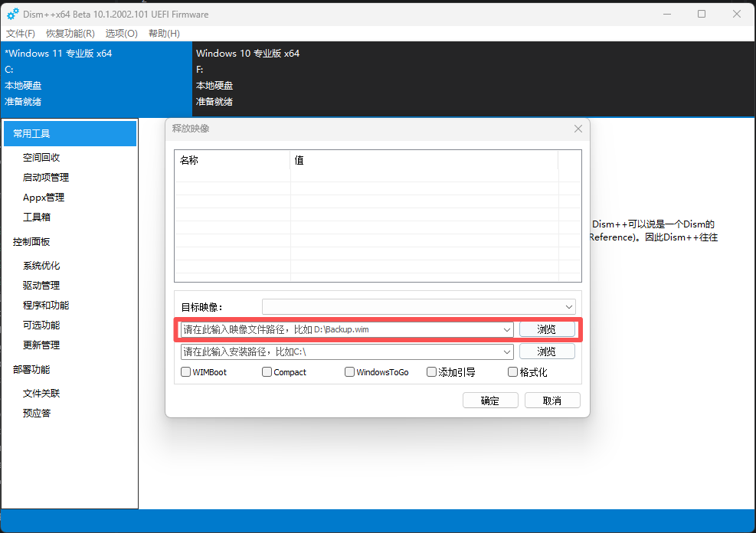756x533 pixels.
Task: Tick the Compact checkbox
Action: pos(267,372)
